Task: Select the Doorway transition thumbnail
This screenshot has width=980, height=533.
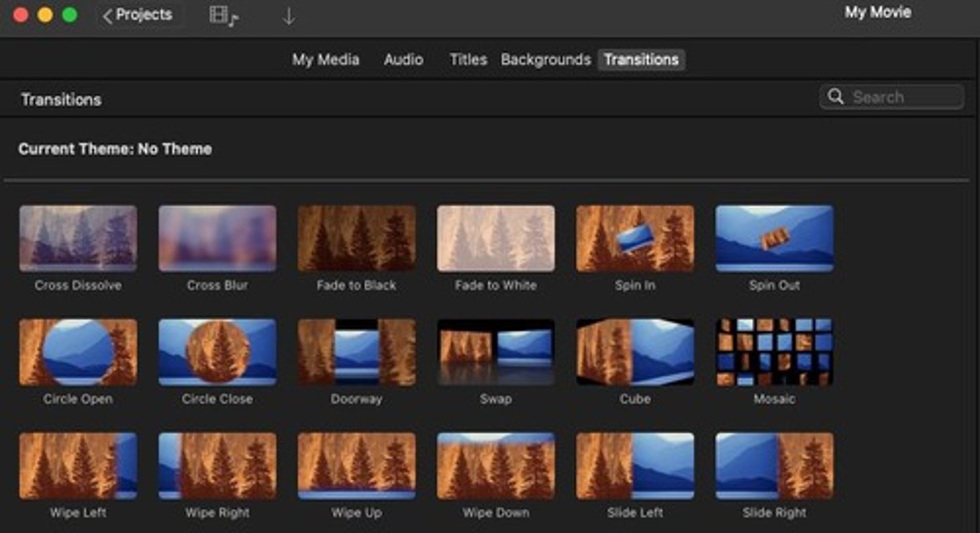Action: coord(357,353)
